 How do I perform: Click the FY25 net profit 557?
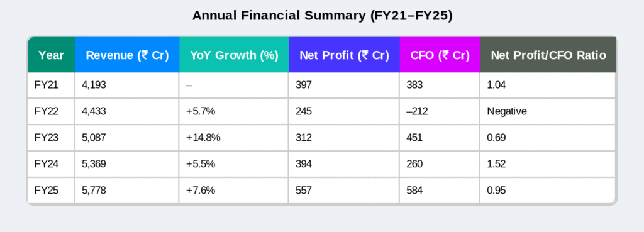304,190
